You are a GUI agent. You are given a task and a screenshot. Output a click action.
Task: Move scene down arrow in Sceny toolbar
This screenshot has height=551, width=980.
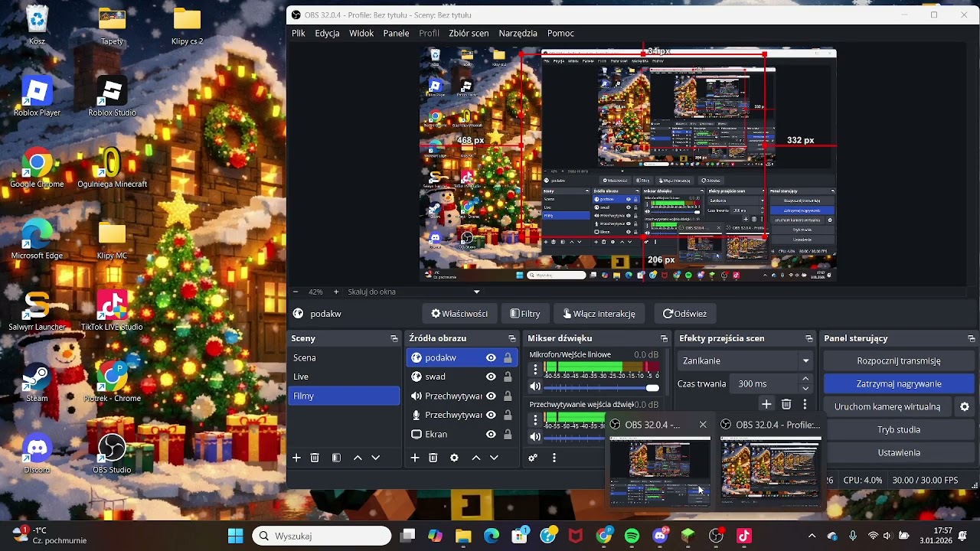[375, 458]
